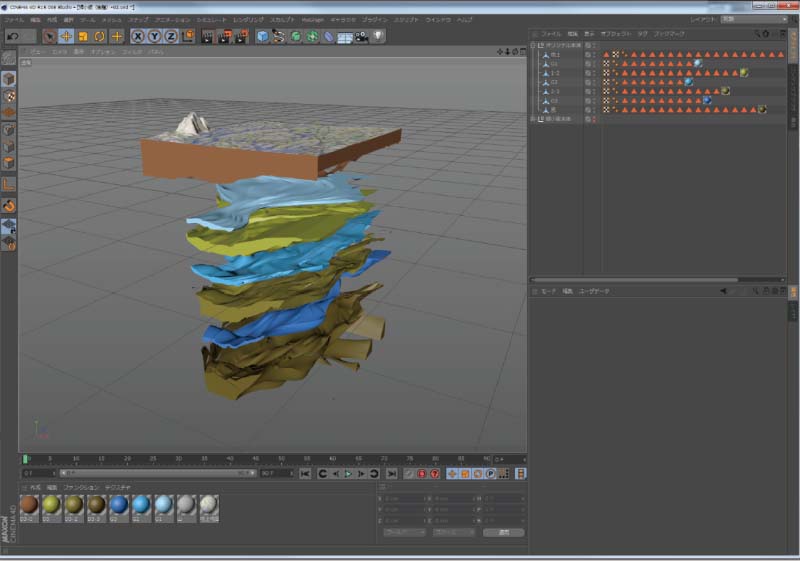Click the timeline preview range slider
This screenshot has width=800, height=561.
[x=158, y=473]
